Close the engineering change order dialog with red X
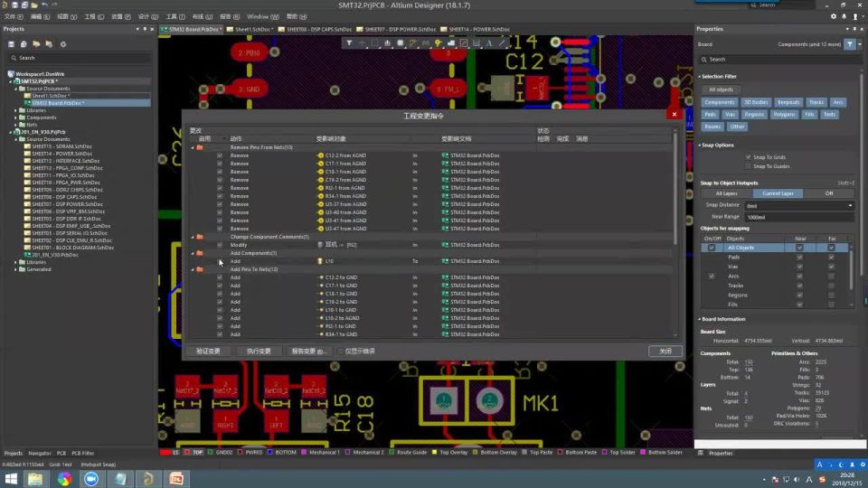Viewport: 868px width, 488px height. 675,115
